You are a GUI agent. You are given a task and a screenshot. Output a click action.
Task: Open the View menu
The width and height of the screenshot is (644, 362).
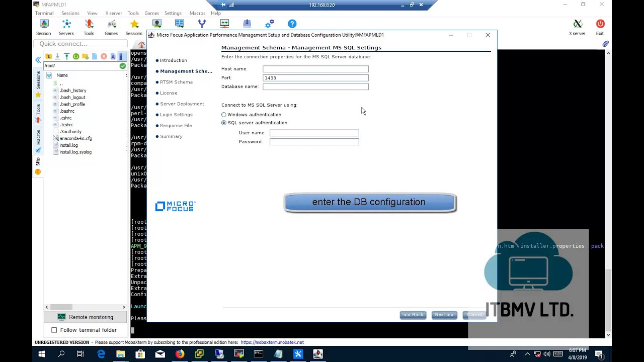[x=92, y=13]
